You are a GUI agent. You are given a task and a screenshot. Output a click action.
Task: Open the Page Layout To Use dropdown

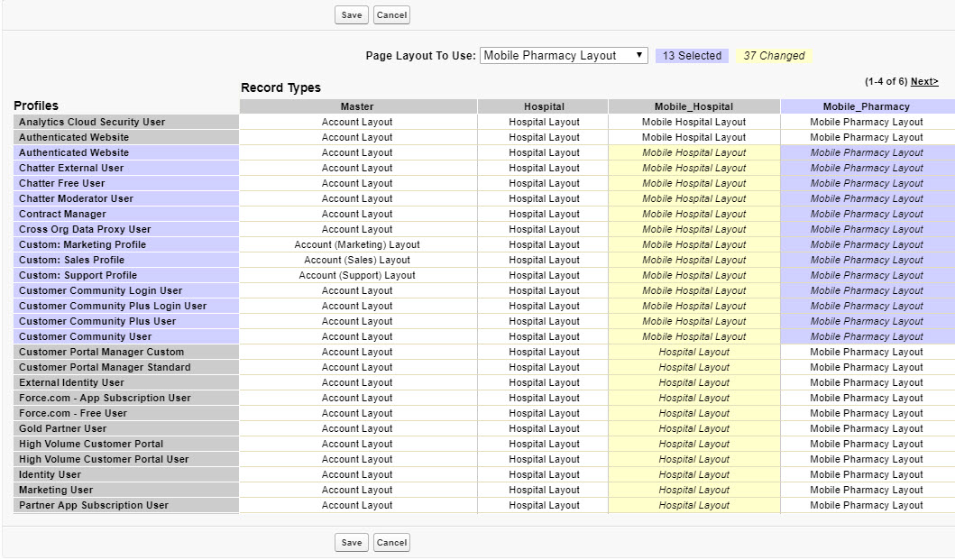point(564,55)
